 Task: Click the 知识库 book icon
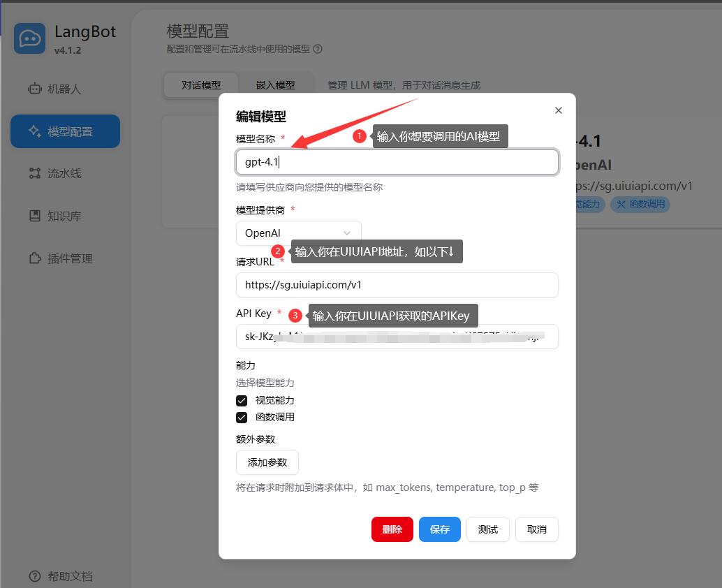point(35,216)
